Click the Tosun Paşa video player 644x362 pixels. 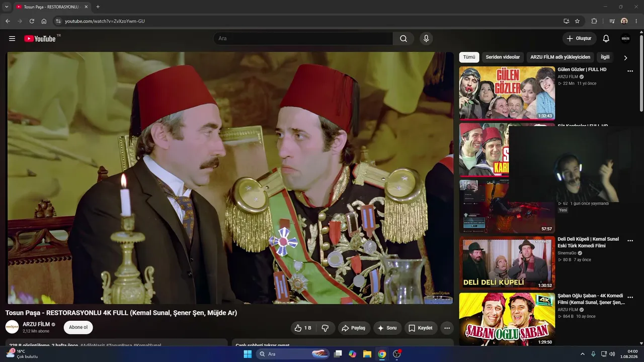(x=230, y=178)
